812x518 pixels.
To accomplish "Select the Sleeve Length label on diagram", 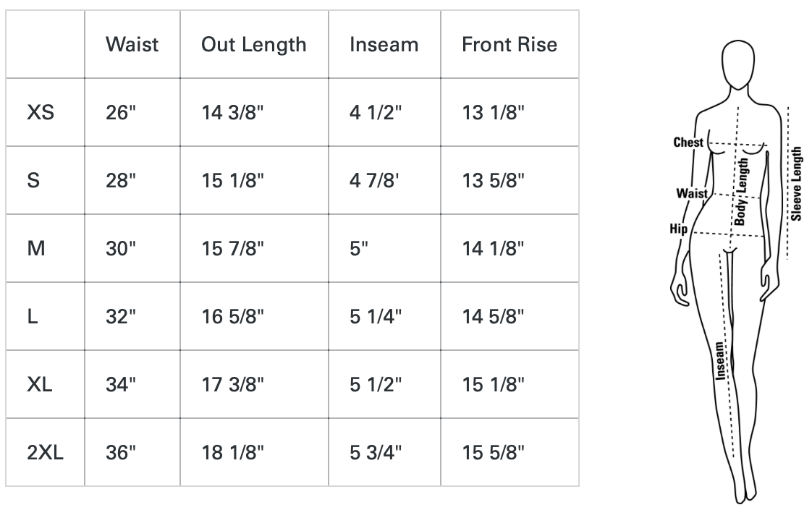I will pyautogui.click(x=796, y=184).
